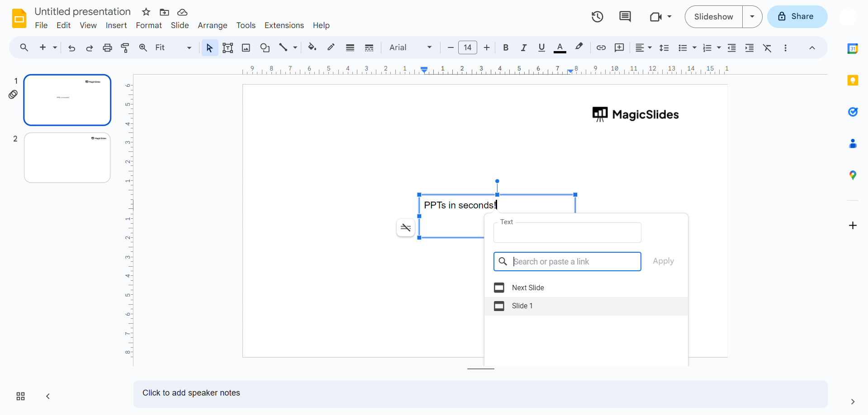Select the slide 2 thumbnail

point(67,157)
